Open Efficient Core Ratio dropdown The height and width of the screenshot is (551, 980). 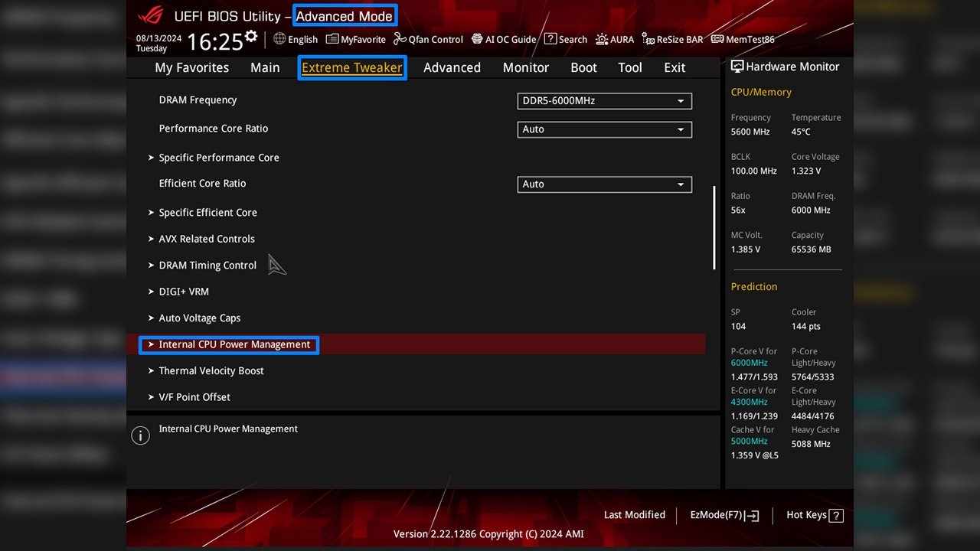tap(605, 184)
